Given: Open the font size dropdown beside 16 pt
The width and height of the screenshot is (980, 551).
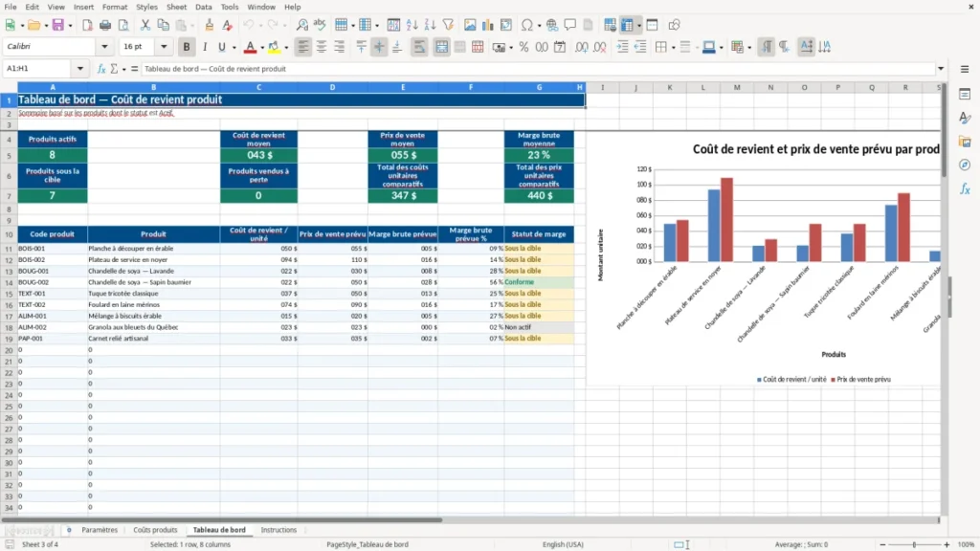Looking at the screenshot, I should [x=164, y=46].
